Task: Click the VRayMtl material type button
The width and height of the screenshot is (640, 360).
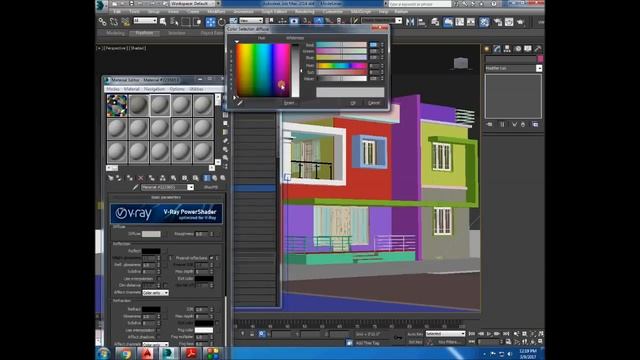Action: (x=211, y=187)
